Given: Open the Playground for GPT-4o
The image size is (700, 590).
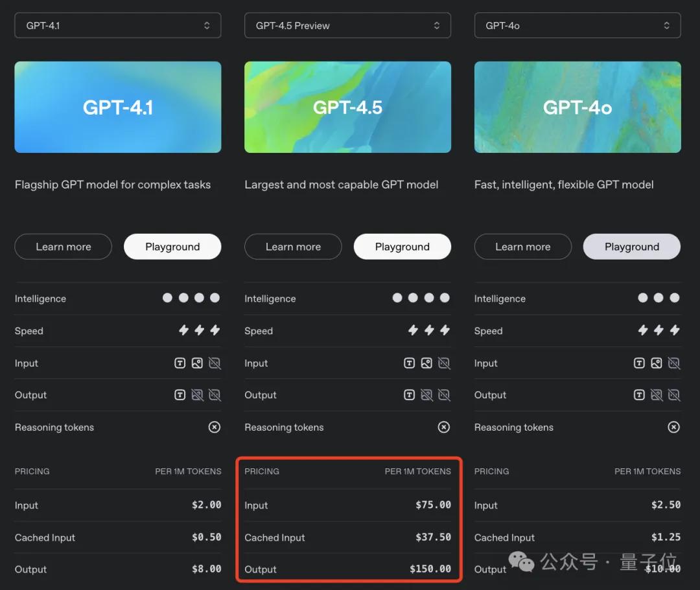Looking at the screenshot, I should pos(631,247).
